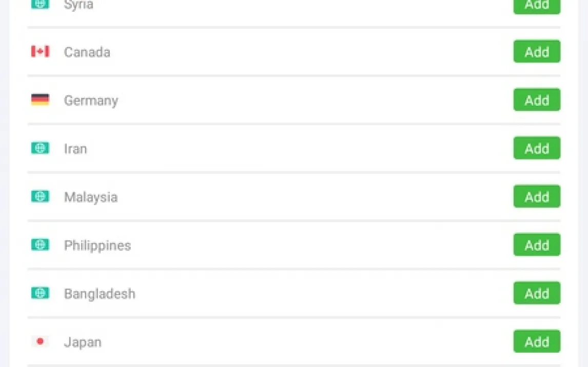Hit the Add button for Japan
The image size is (588, 367).
click(537, 341)
